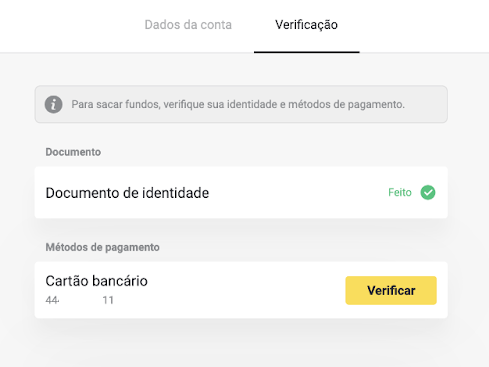Click the blank gray area below the bank card panel
Screen dimensions: 489x367
[241, 343]
